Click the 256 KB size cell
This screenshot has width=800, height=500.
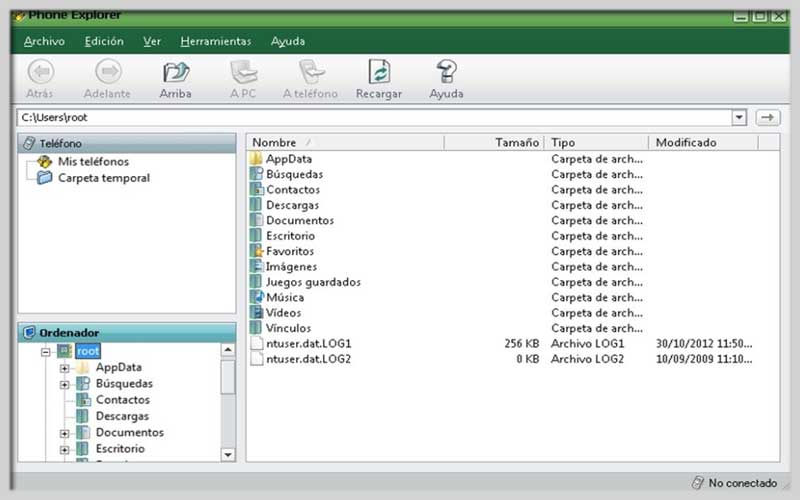click(521, 343)
